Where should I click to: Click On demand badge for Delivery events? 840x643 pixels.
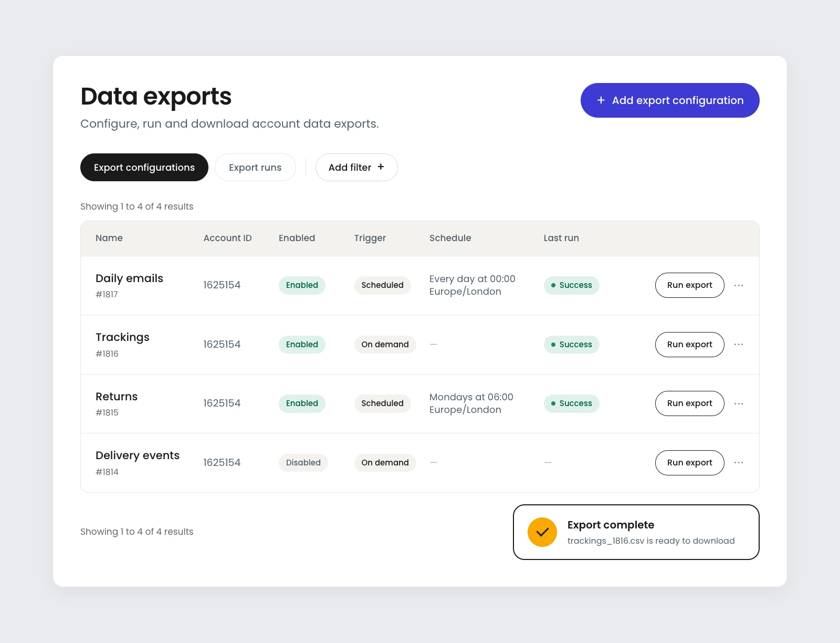385,463
